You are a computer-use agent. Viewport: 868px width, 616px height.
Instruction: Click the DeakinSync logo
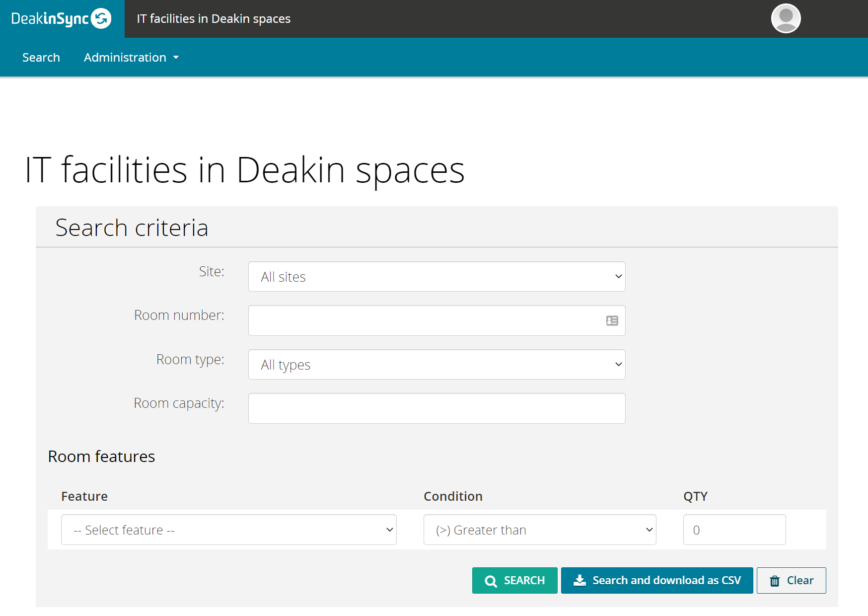coord(61,19)
